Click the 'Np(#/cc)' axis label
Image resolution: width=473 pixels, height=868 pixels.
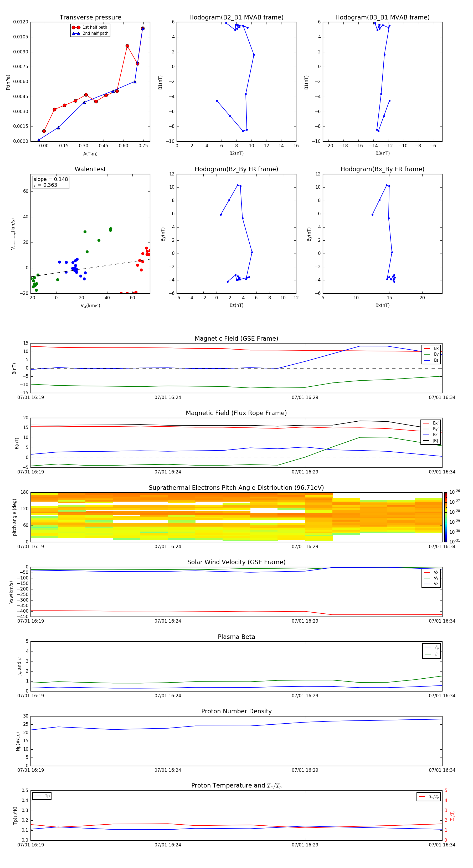(18, 741)
